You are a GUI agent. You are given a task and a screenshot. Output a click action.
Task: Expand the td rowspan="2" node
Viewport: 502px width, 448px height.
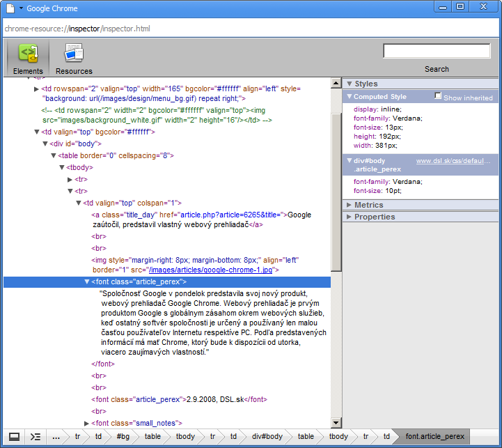click(x=36, y=88)
